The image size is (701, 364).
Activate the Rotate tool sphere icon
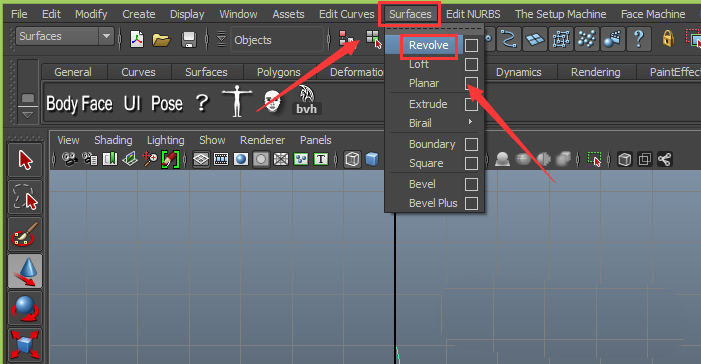tap(25, 309)
